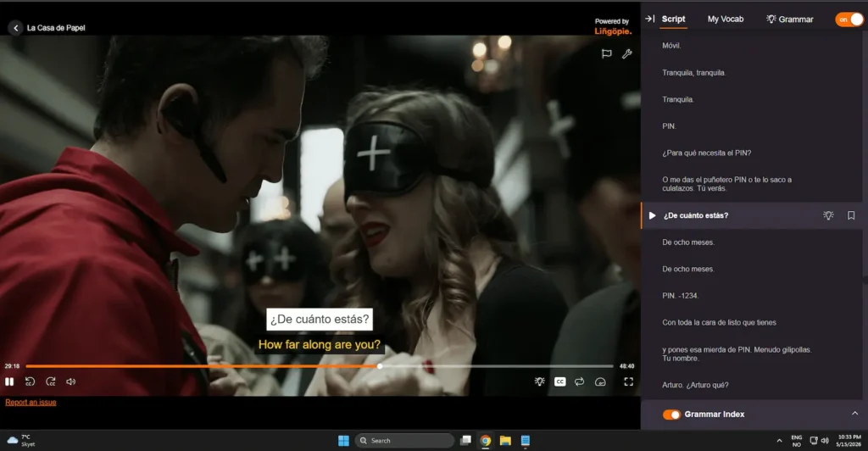Pause the video playback
This screenshot has height=451, width=868.
click(x=9, y=381)
